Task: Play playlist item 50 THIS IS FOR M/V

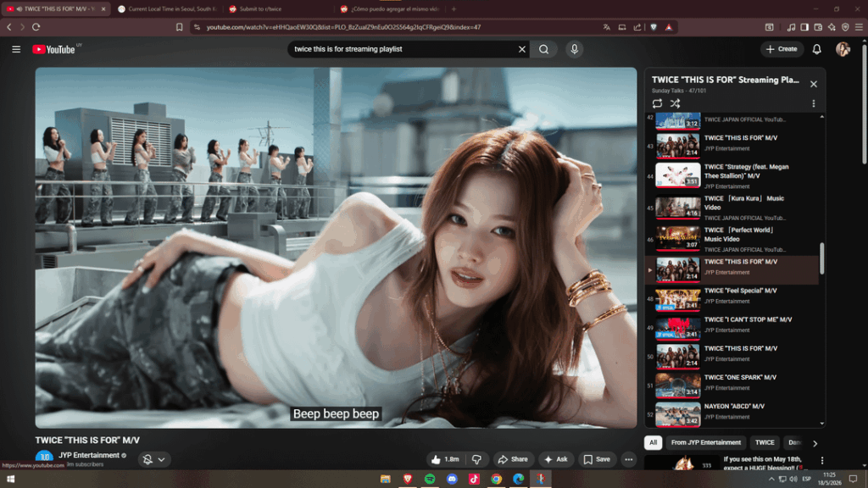Action: coord(731,357)
